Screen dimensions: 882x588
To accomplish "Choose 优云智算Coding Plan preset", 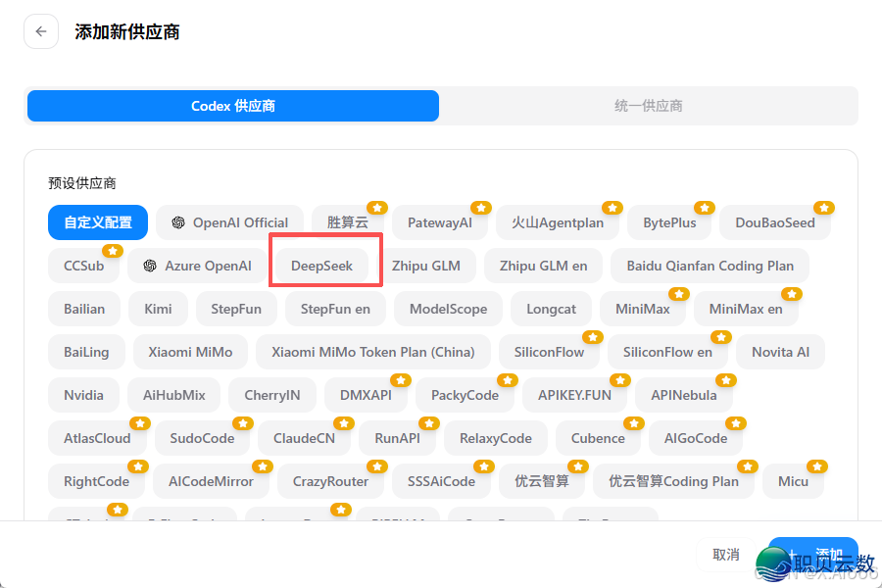I will (674, 481).
